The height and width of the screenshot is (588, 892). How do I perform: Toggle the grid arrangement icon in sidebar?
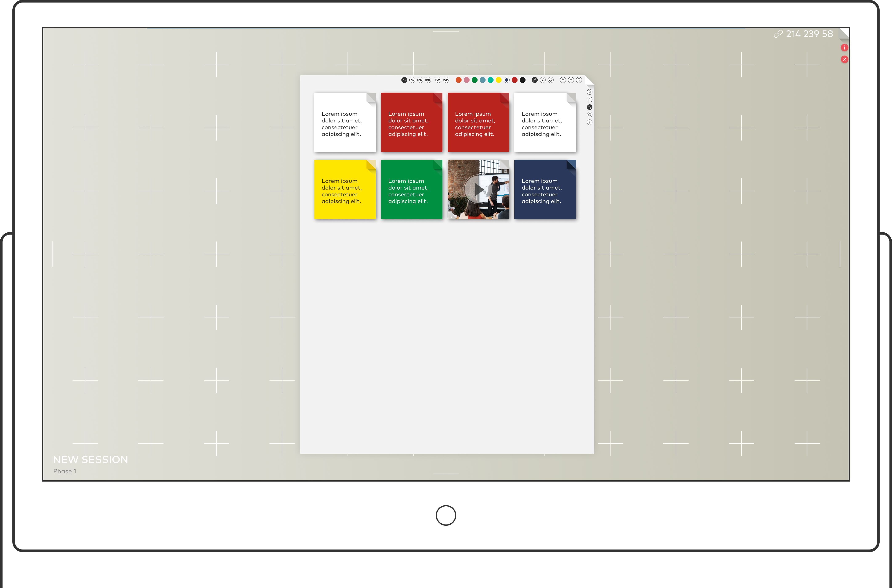pyautogui.click(x=590, y=107)
